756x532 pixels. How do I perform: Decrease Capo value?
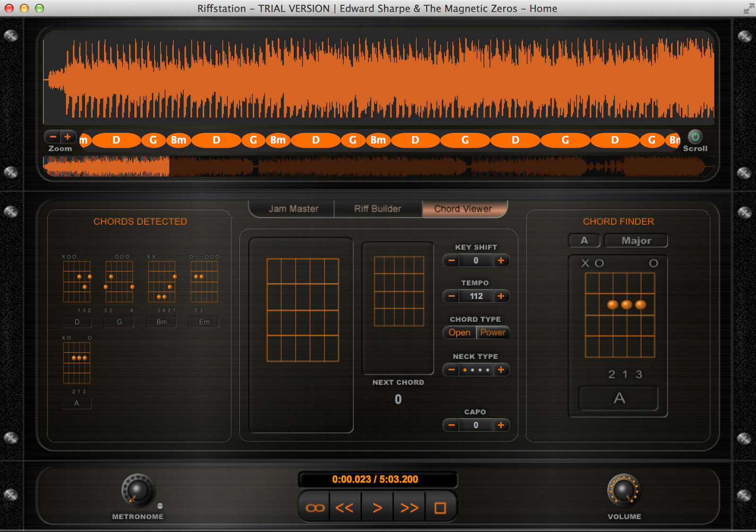click(452, 425)
